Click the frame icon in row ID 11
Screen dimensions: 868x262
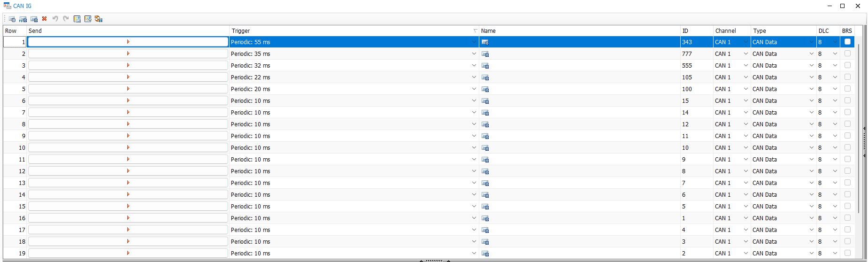485,136
